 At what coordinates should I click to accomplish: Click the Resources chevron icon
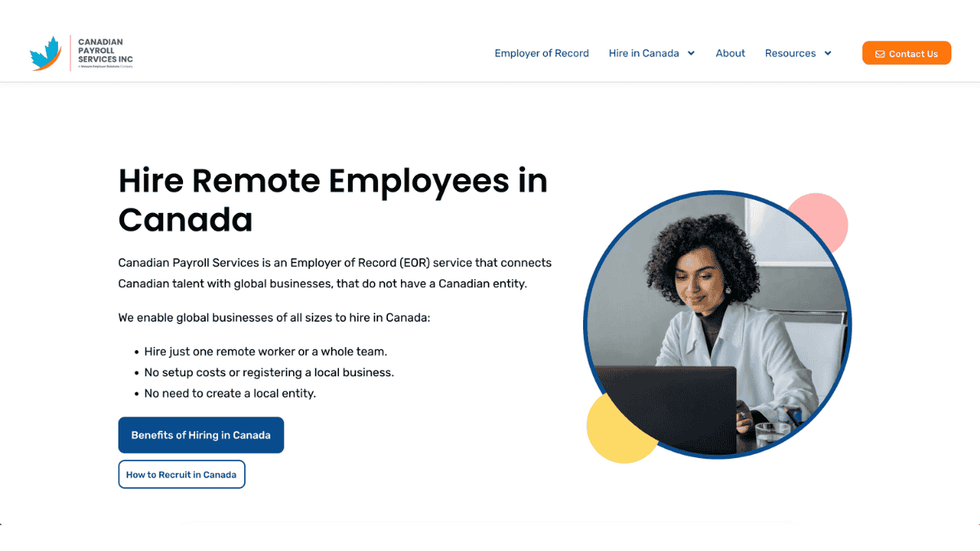(x=829, y=53)
